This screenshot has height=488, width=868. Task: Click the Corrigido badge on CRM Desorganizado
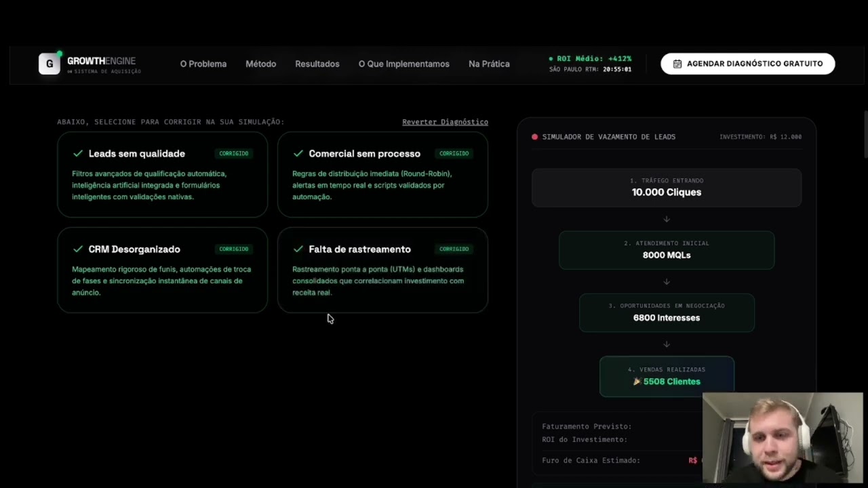pos(234,249)
